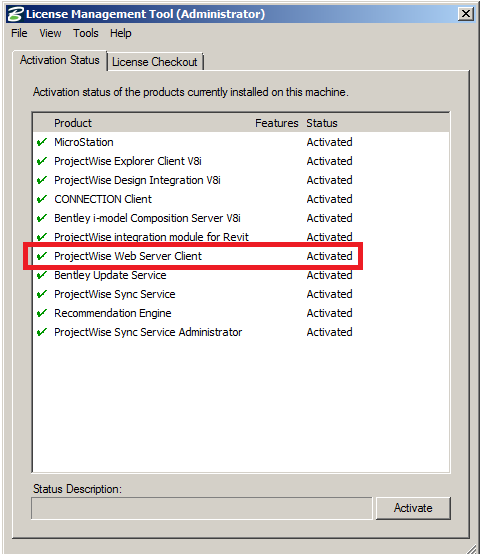Select the Bentley Update Service row
The image size is (481, 554).
point(241,275)
